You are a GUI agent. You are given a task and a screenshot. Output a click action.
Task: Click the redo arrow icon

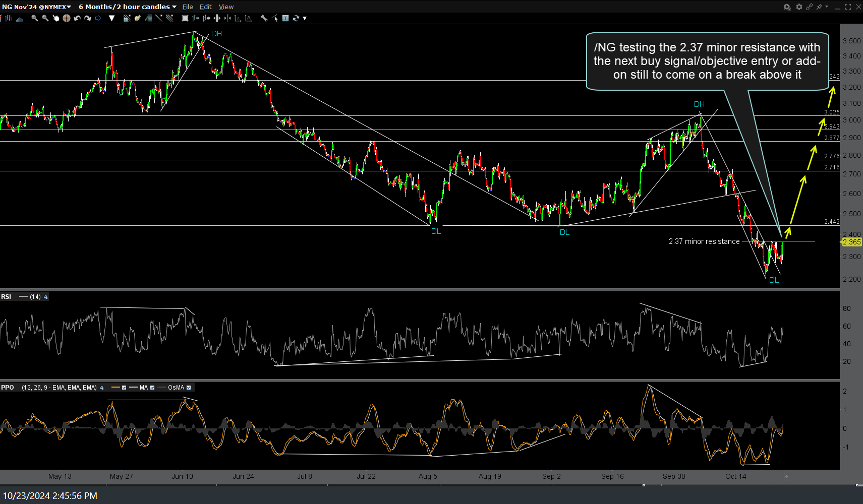pos(88,18)
